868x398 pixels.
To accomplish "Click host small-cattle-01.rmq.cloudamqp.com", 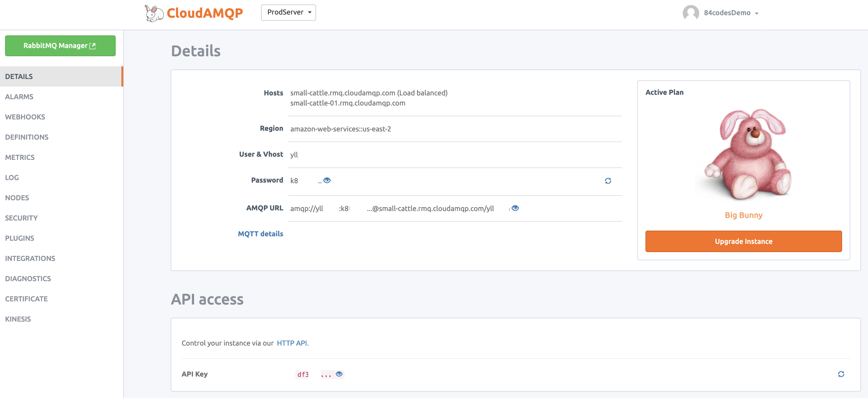I will point(348,103).
